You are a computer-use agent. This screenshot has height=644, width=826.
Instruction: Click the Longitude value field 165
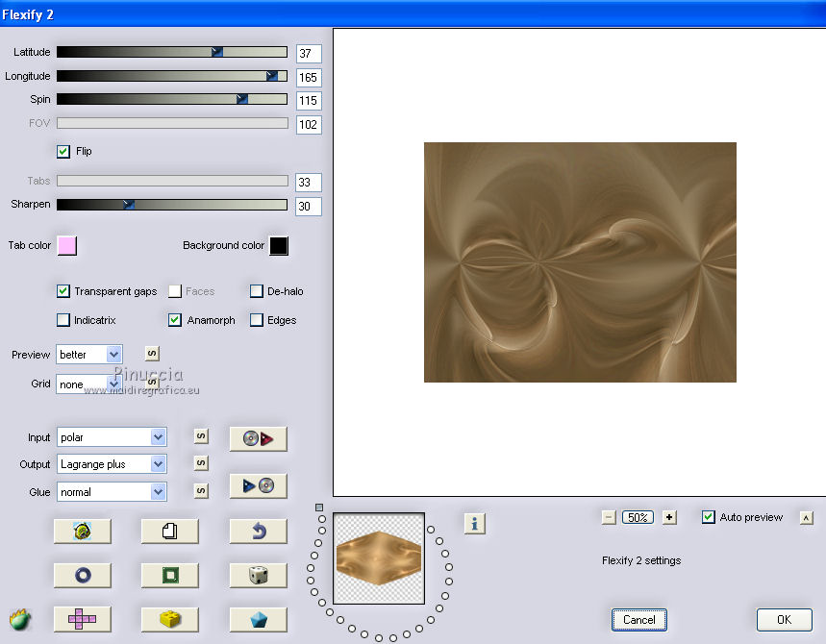tap(309, 78)
